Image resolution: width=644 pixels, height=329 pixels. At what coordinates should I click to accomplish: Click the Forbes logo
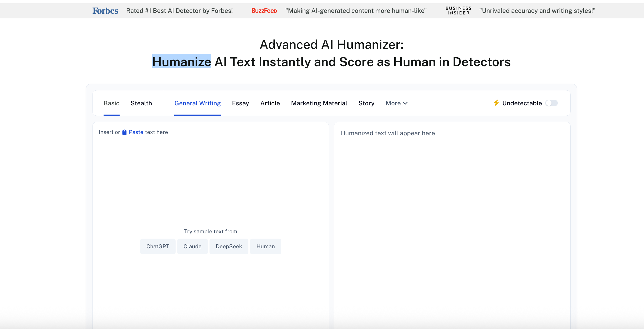105,11
